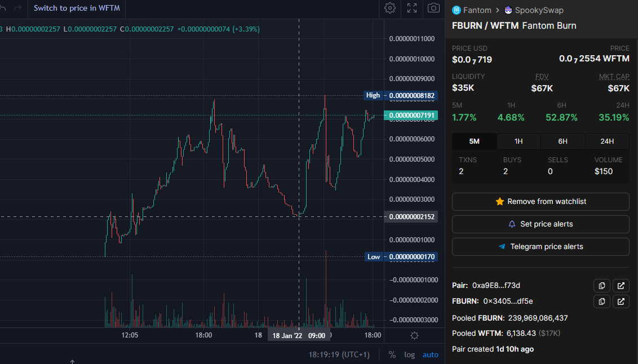The height and width of the screenshot is (364, 638).
Task: Copy the Pair address 0xa9E8...f73d
Action: point(602,286)
